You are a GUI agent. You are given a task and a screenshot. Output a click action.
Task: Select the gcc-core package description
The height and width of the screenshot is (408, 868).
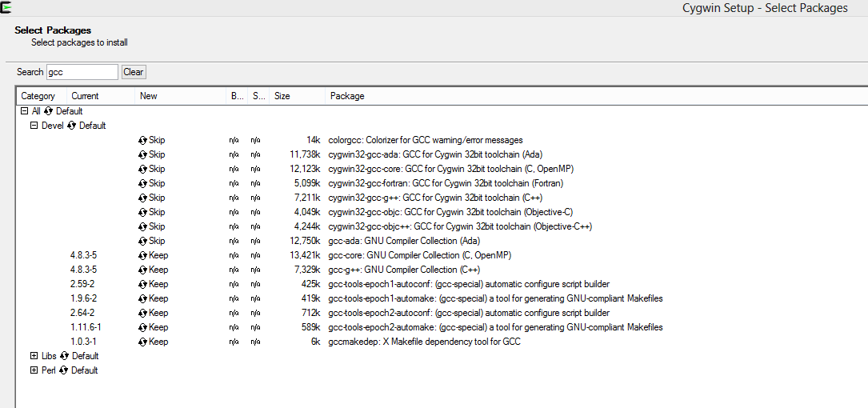(x=420, y=255)
